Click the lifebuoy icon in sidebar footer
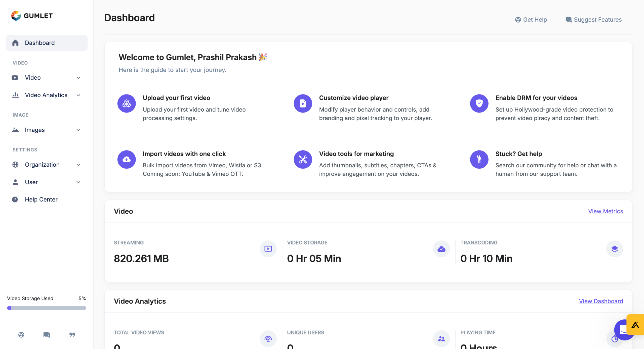 (x=21, y=335)
